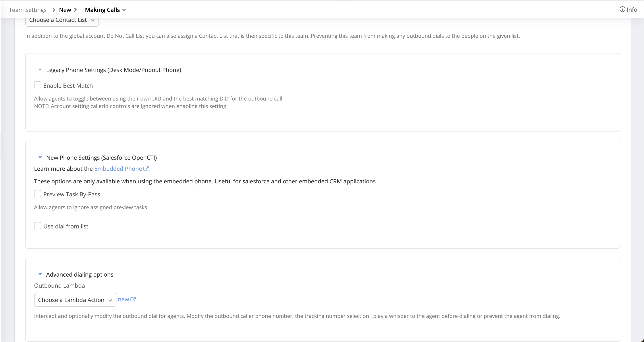Go to Team Settings breadcrumb
This screenshot has height=342, width=644.
click(x=27, y=10)
